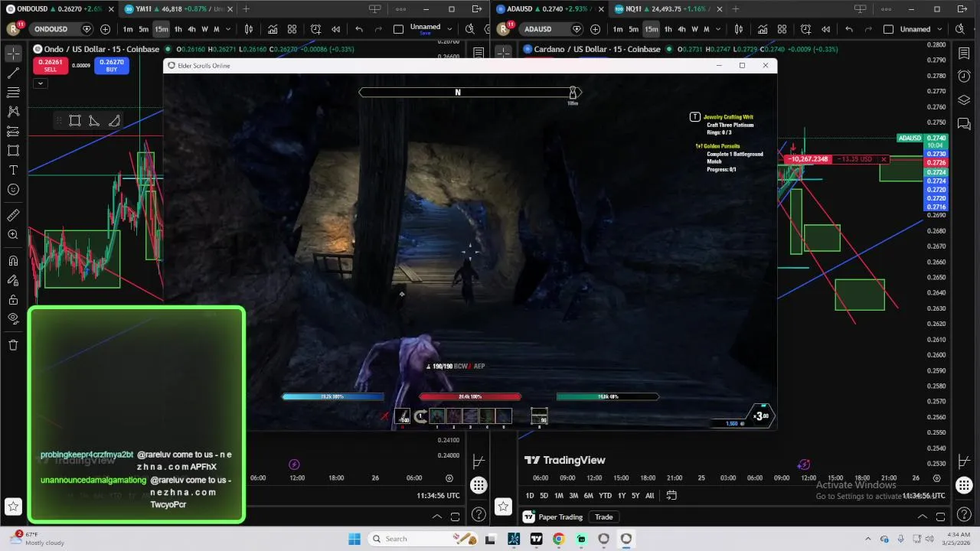
Task: Open the favorites star toolbar in ONDOUSD window
Action: click(13, 506)
